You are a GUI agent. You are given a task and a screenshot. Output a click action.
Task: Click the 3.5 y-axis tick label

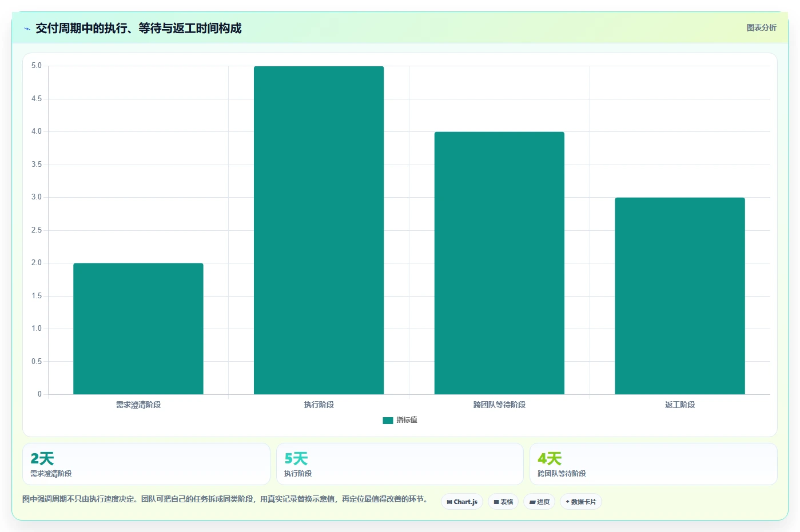click(x=37, y=165)
